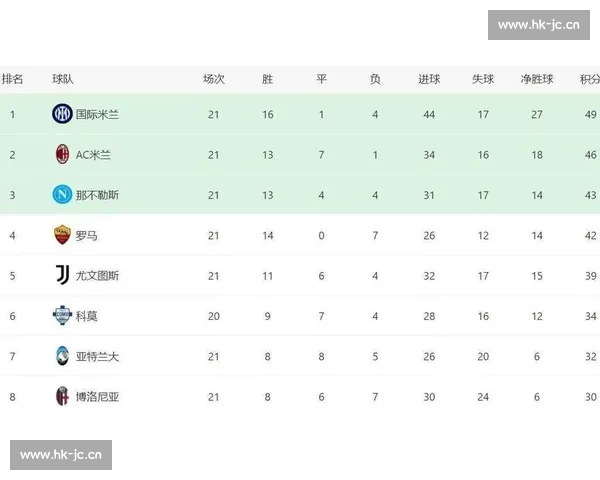This screenshot has height=480, width=600.
Task: Sort table by 积分 column header
Action: 589,79
